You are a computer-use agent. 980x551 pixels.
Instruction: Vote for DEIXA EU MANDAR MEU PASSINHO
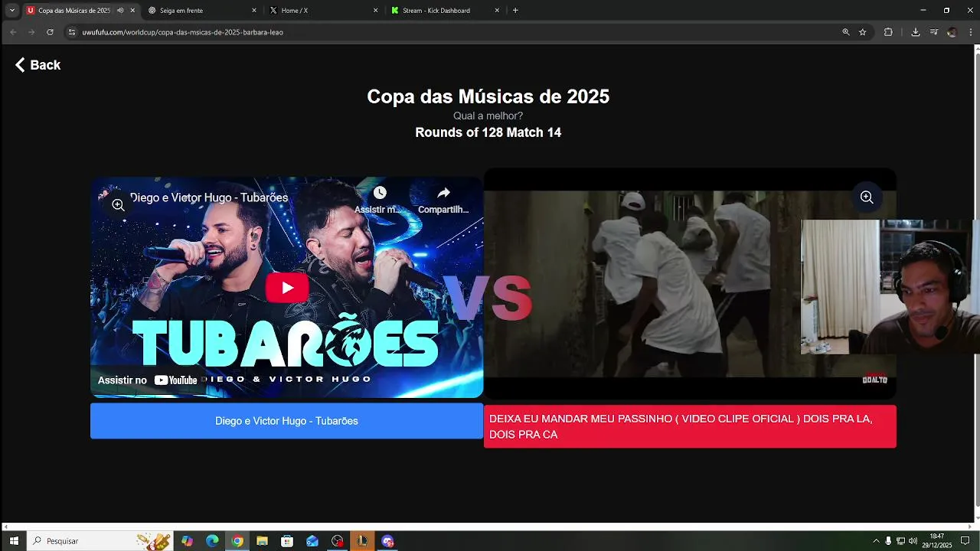pos(690,426)
